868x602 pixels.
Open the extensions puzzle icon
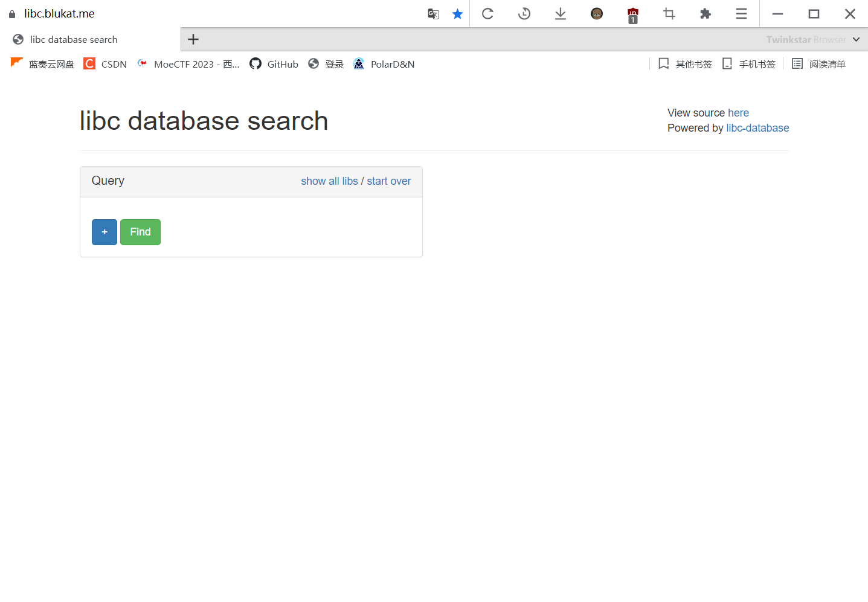705,14
